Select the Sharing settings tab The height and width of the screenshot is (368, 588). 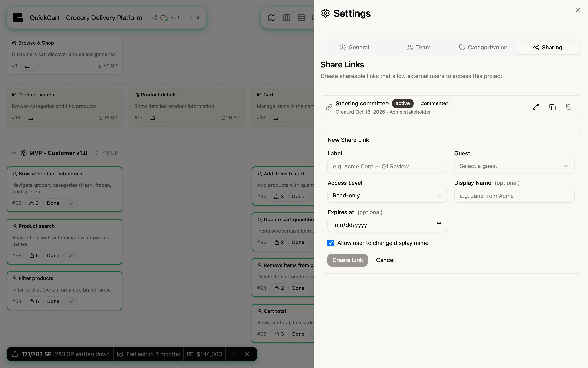tap(547, 47)
